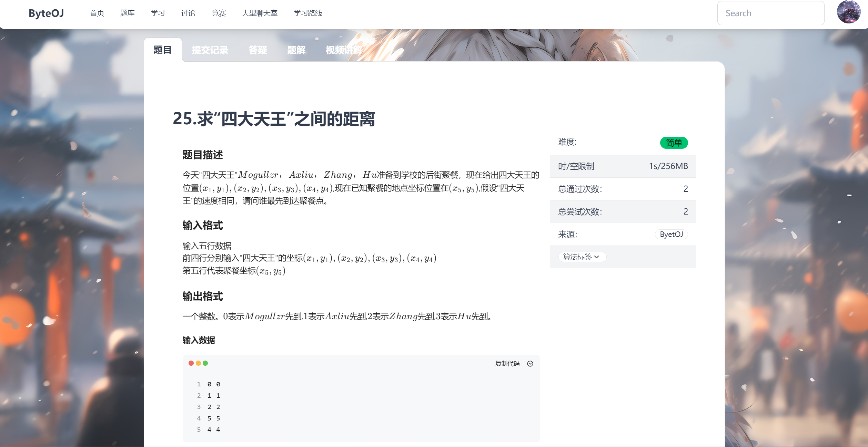Collapse the input data code block with the circle chevron
The height and width of the screenshot is (447, 868).
(530, 363)
